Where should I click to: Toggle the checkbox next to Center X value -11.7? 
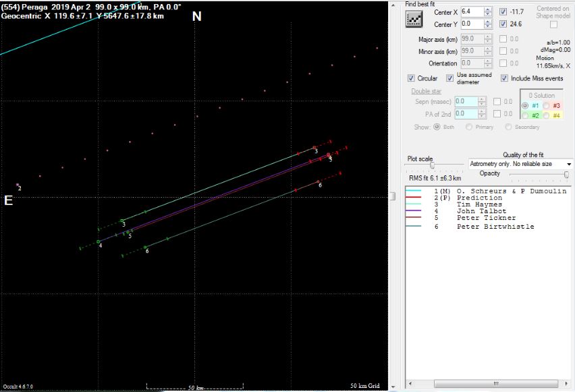[503, 12]
